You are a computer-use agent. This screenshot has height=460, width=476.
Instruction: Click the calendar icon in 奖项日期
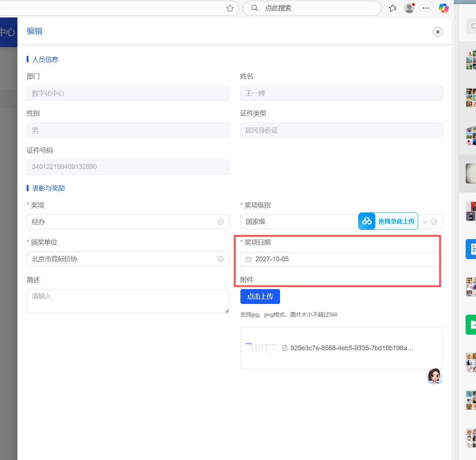[x=249, y=259]
